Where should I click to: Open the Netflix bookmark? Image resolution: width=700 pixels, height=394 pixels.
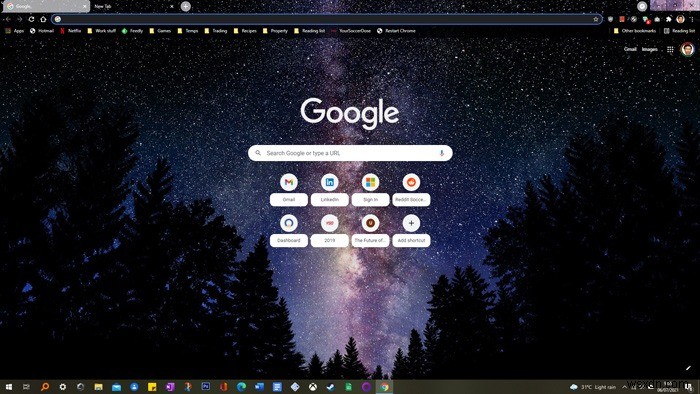coord(70,31)
